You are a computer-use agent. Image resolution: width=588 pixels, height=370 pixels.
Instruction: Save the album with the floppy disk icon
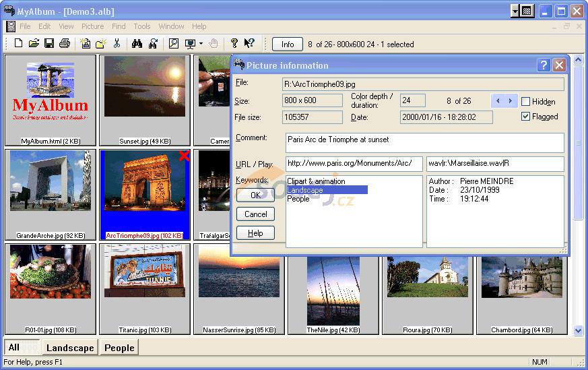pos(49,44)
